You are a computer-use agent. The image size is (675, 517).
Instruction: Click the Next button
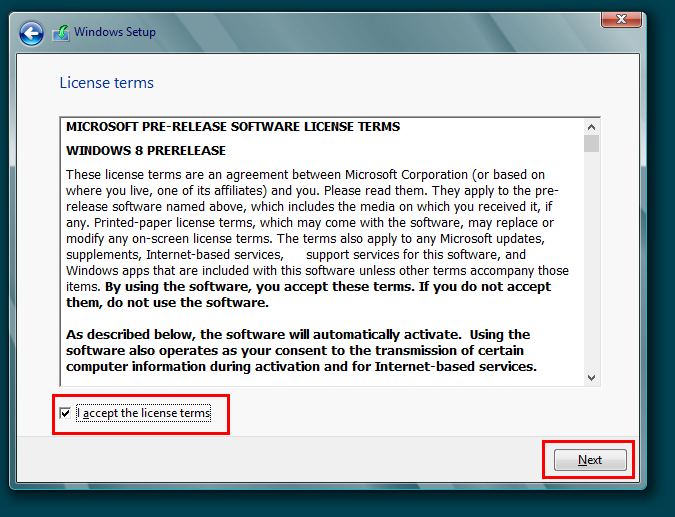pos(590,460)
